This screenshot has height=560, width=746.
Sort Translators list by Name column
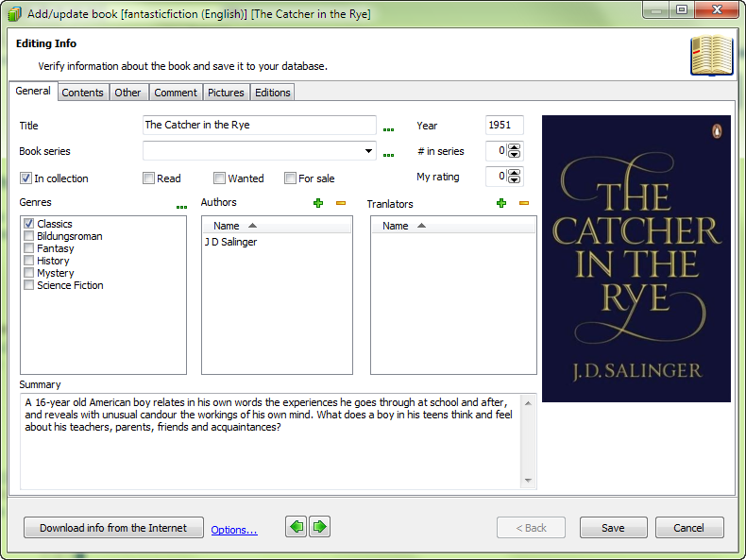pos(453,226)
